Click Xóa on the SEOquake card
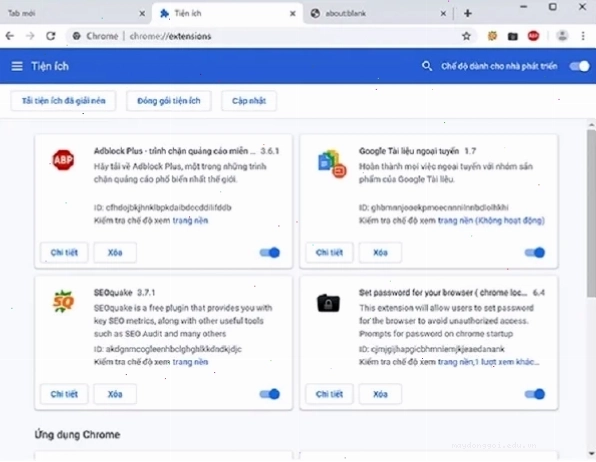Image resolution: width=596 pixels, height=462 pixels. coord(115,394)
